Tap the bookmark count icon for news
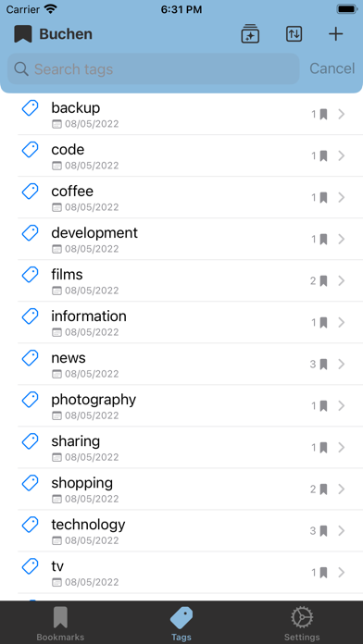The image size is (363, 644). (323, 365)
